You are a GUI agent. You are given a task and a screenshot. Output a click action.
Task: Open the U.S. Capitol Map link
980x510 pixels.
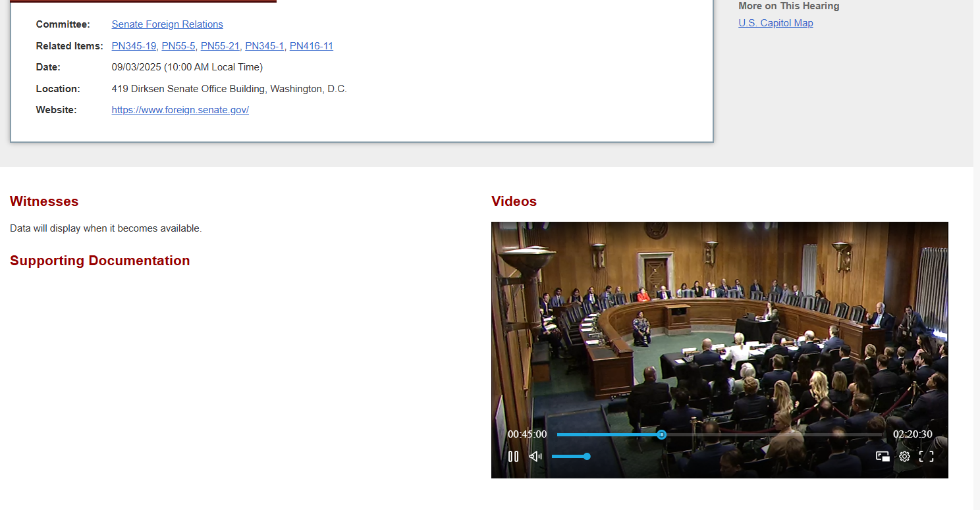[775, 23]
